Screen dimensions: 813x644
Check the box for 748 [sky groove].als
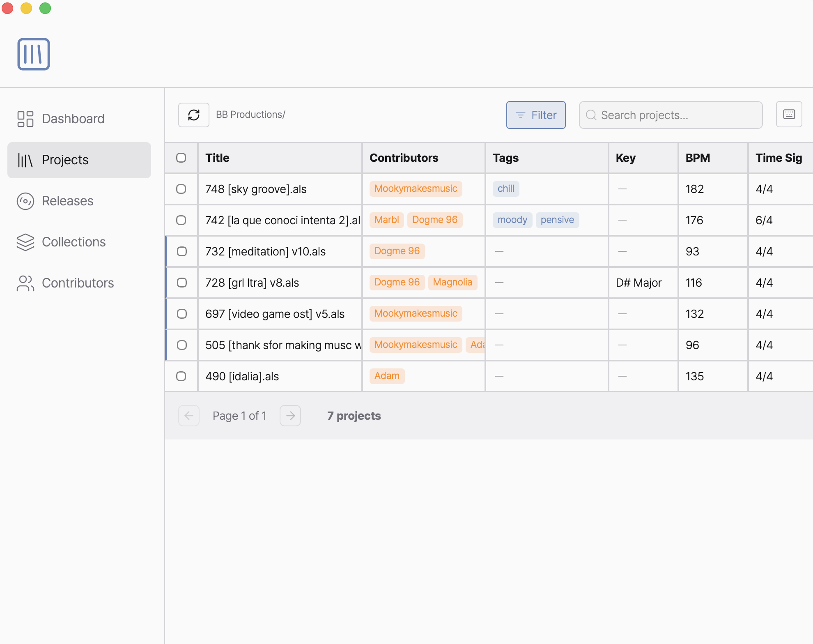[181, 189]
